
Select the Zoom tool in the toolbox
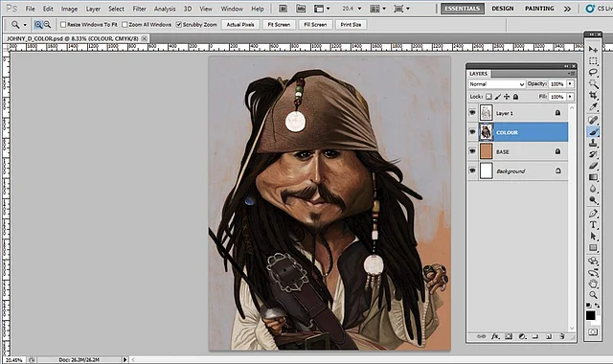tap(593, 295)
